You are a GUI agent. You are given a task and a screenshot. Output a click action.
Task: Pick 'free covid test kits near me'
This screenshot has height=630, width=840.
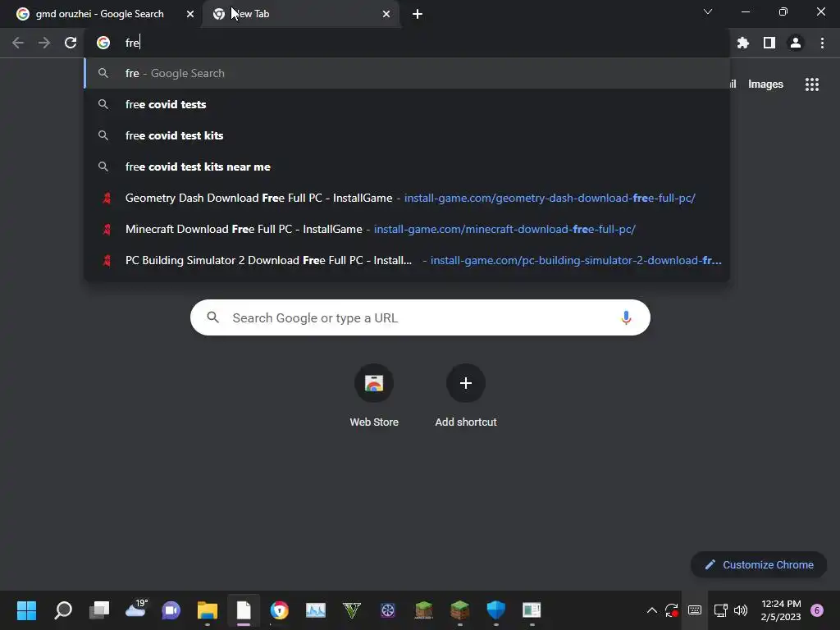[x=407, y=167]
